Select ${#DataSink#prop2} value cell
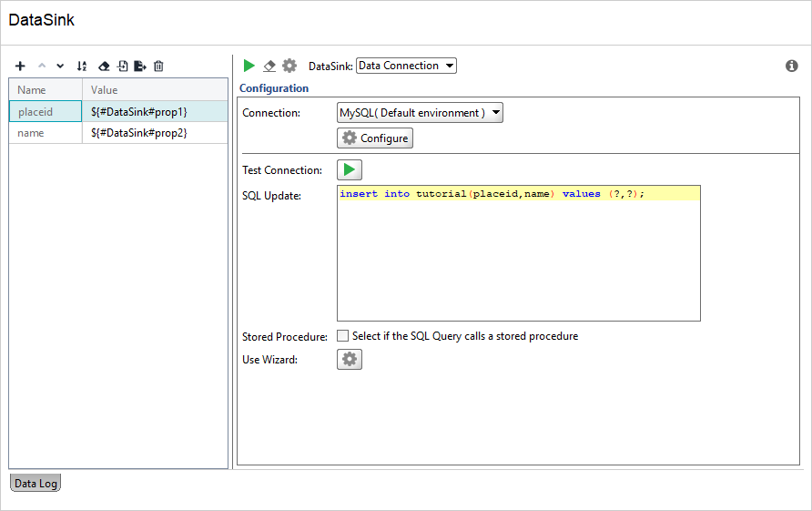The image size is (812, 511). [155, 133]
